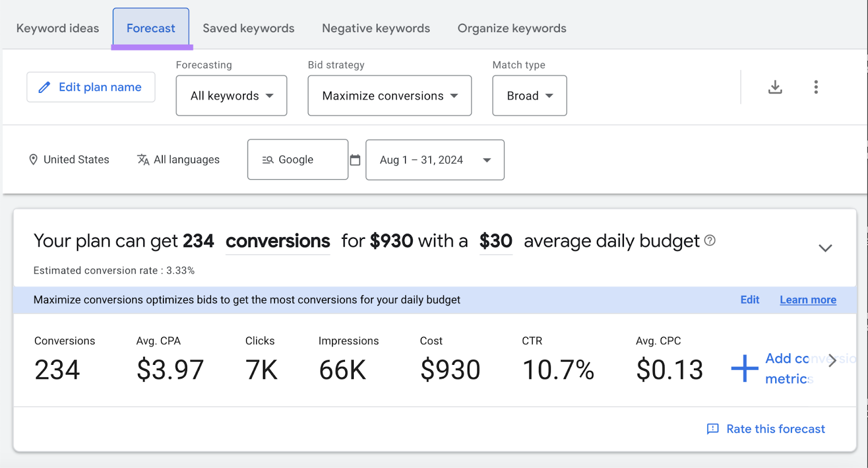
Task: Click the calendar icon before the date range
Action: pyautogui.click(x=355, y=160)
